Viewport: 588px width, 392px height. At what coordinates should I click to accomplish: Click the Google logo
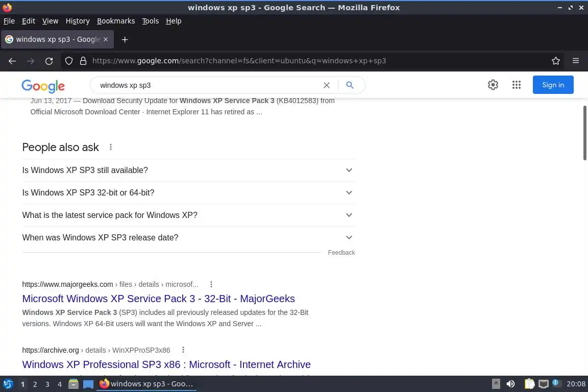43,86
